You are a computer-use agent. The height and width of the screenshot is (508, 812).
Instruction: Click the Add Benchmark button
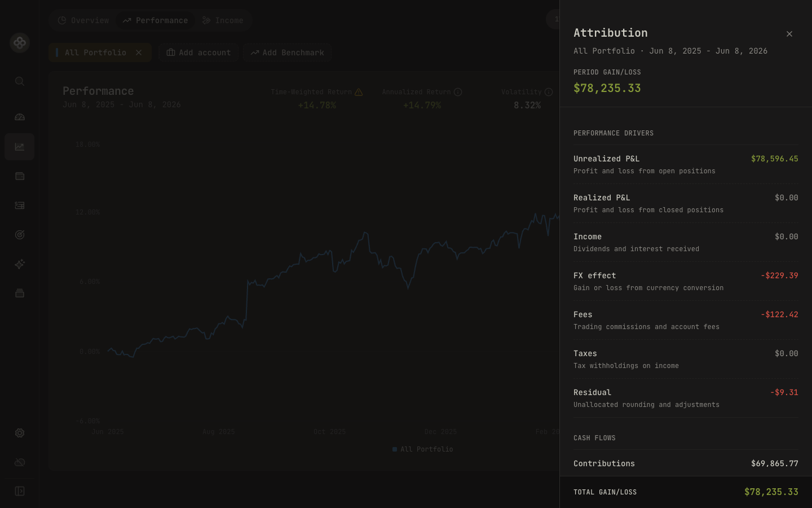[287, 52]
